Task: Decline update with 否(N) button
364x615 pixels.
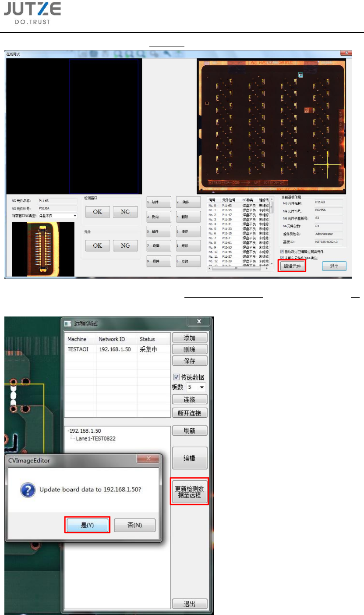Action: pos(134,525)
